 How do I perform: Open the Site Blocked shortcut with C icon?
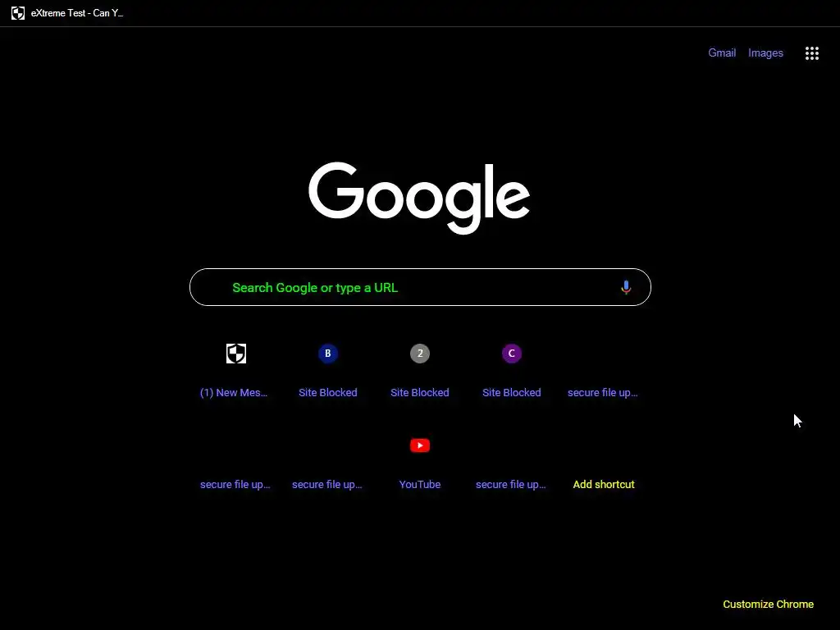(x=512, y=370)
